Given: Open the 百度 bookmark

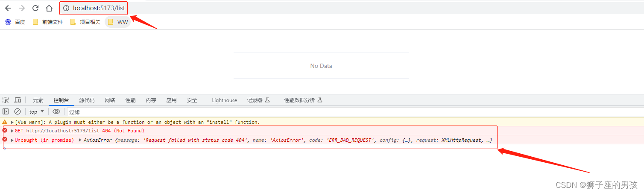Looking at the screenshot, I should [15, 22].
